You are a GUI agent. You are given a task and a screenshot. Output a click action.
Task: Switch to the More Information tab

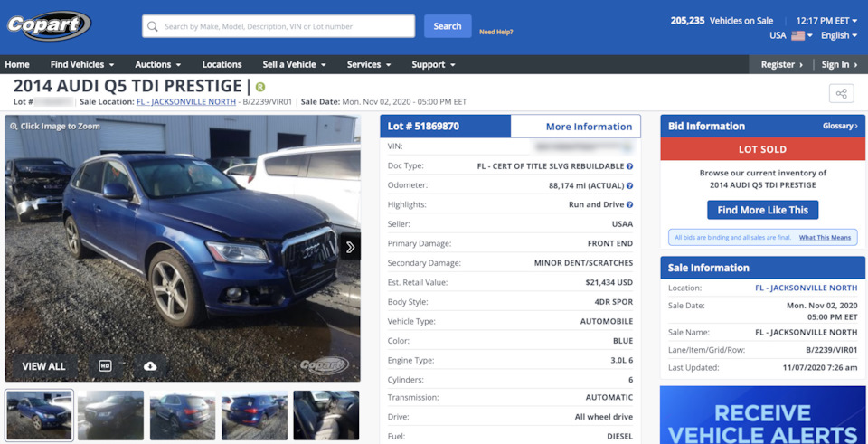coord(576,127)
